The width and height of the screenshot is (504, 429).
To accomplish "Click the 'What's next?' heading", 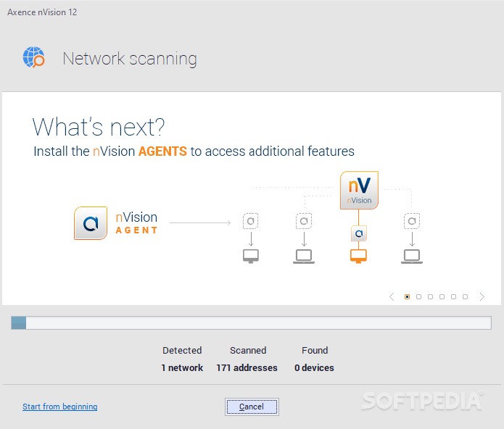I will (99, 127).
